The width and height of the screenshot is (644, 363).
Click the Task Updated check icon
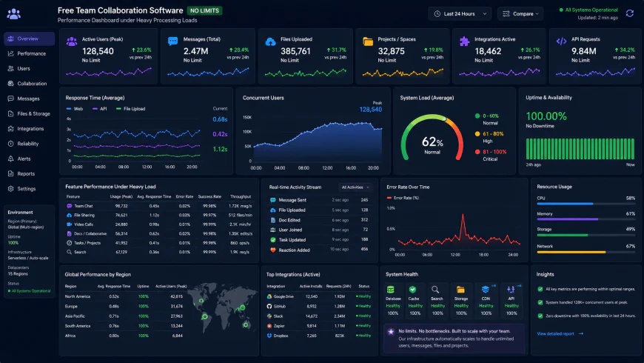(x=272, y=240)
